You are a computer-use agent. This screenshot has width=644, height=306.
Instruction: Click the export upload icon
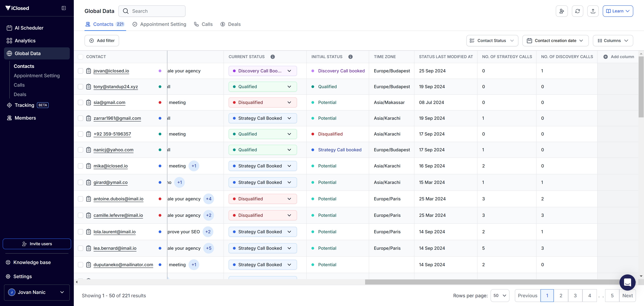[x=593, y=11]
